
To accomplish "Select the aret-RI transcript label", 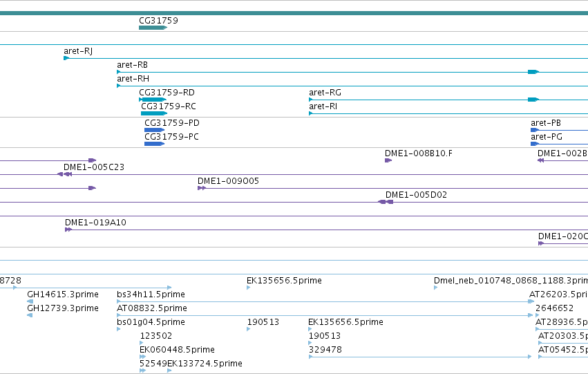I will coord(323,106).
